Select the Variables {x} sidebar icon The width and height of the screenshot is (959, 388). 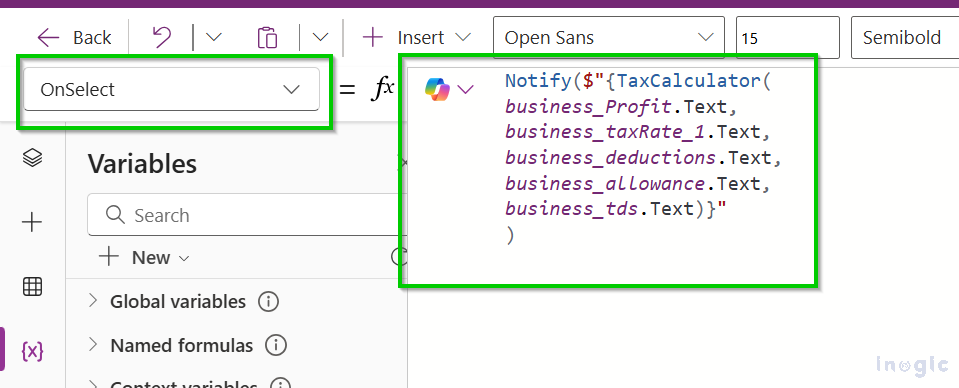(32, 351)
